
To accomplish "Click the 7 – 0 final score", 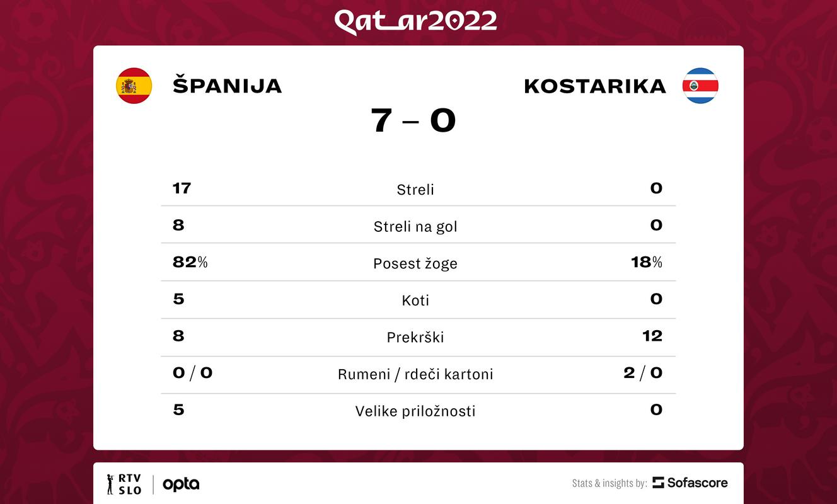I will point(413,120).
